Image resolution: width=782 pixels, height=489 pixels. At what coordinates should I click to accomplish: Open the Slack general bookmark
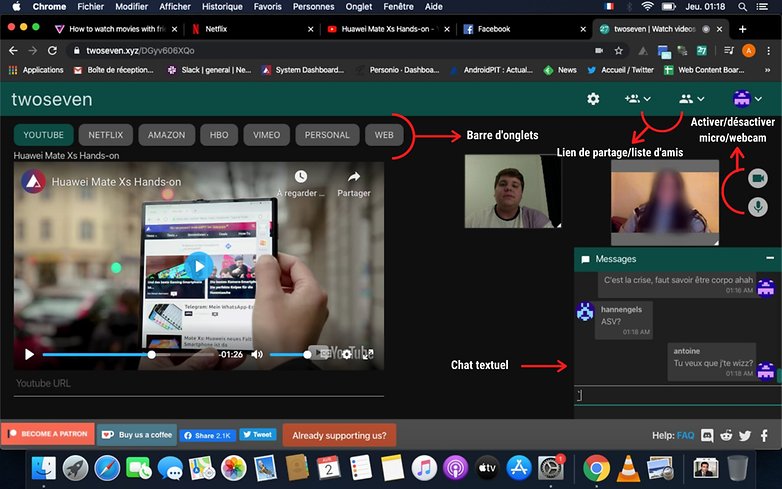click(x=209, y=70)
